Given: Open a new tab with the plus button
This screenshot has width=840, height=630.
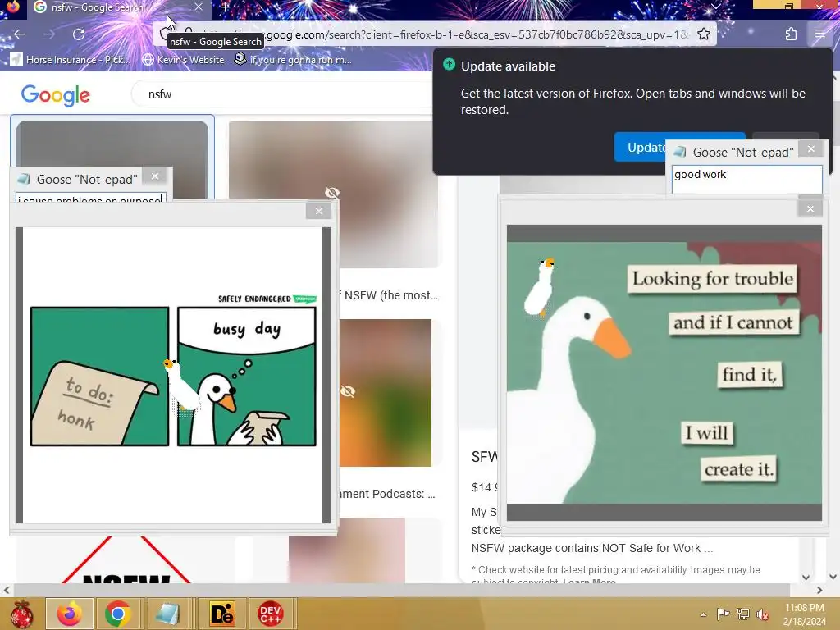Looking at the screenshot, I should (225, 7).
